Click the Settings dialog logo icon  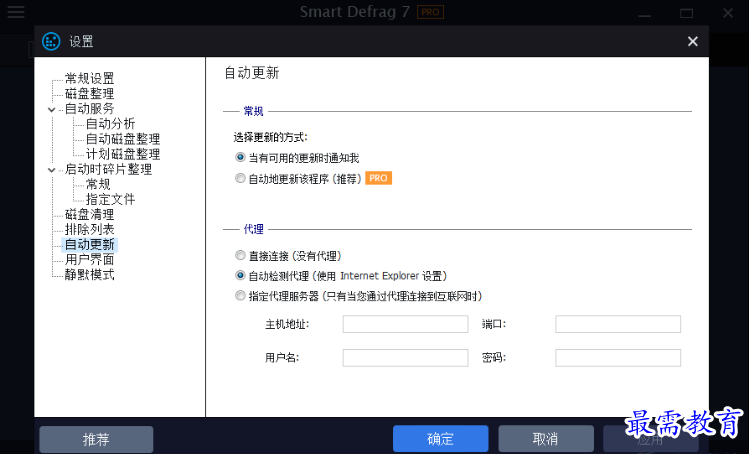[51, 42]
